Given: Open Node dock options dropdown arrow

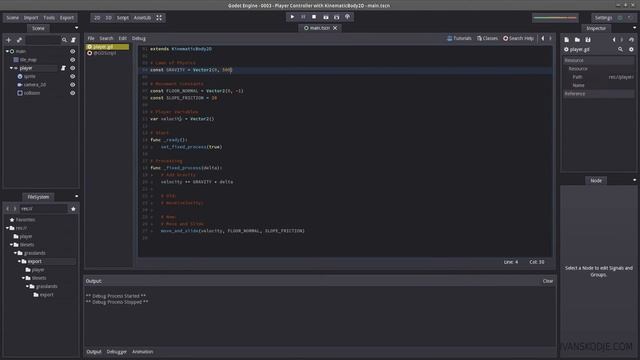Looking at the screenshot, I should (x=634, y=180).
